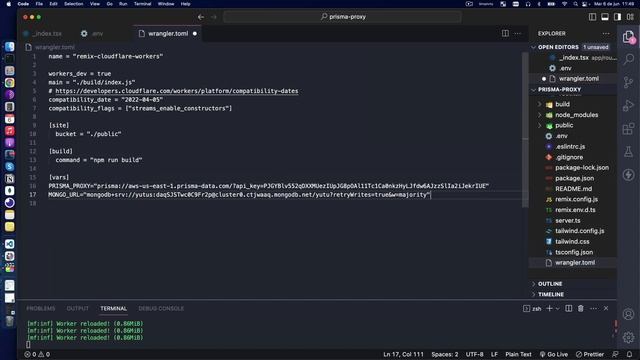Screen dimensions: 640x360
Task: Select the wrangler.toml editor tab
Action: (x=167, y=33)
